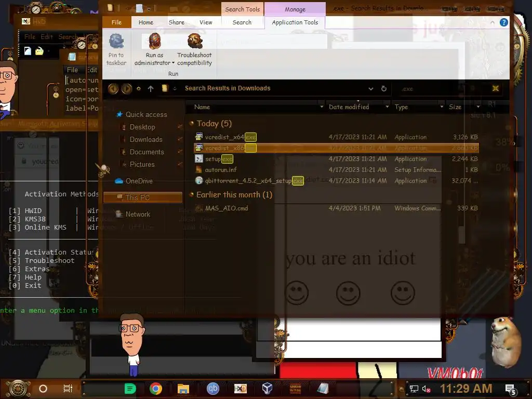Click the qbittorrent installer file icon
Image resolution: width=532 pixels, height=399 pixels.
[199, 180]
